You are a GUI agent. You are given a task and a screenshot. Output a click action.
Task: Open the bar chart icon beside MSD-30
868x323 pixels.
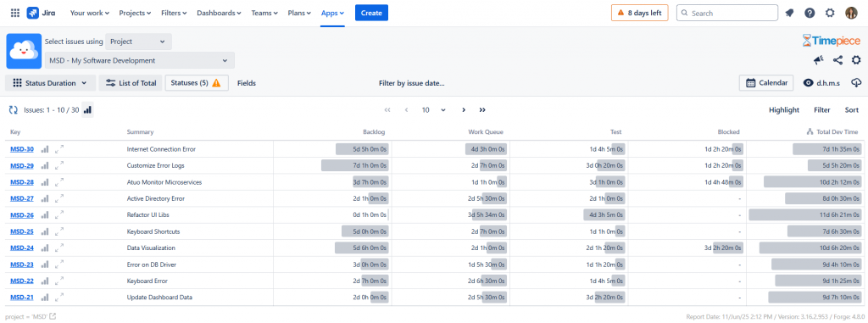(45, 149)
